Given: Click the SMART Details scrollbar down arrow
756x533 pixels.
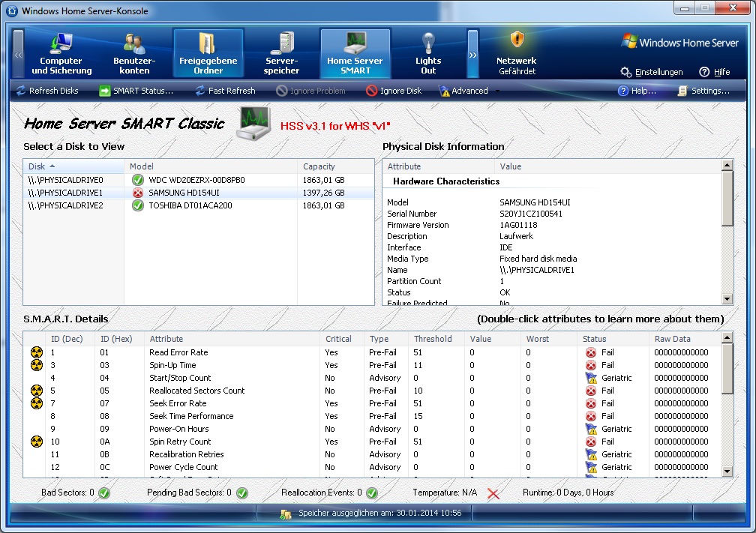Looking at the screenshot, I should click(727, 472).
